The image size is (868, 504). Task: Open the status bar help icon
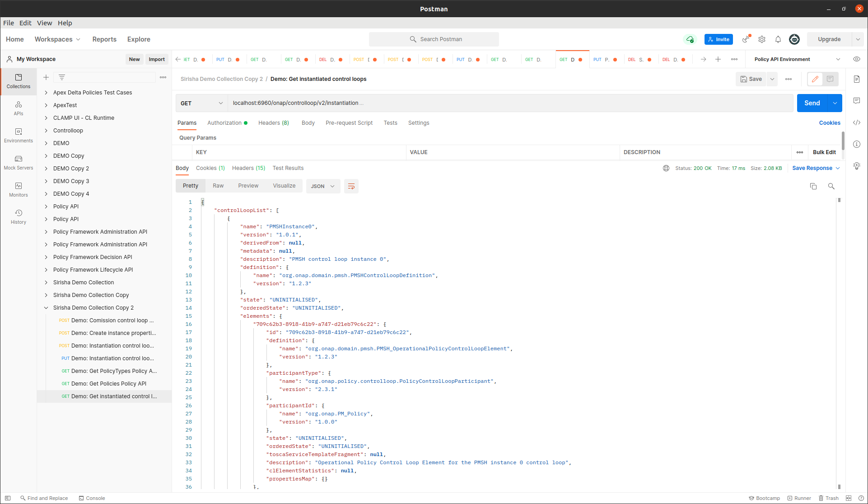pos(861,498)
